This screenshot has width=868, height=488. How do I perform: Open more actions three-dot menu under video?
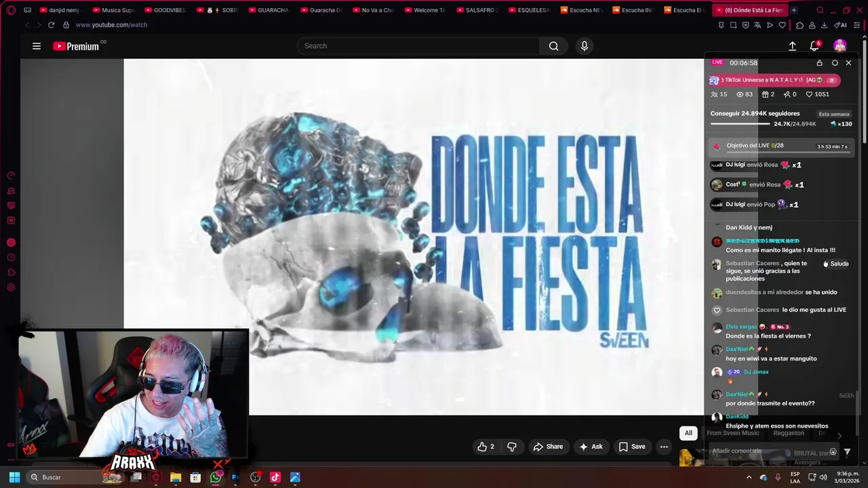pyautogui.click(x=664, y=447)
